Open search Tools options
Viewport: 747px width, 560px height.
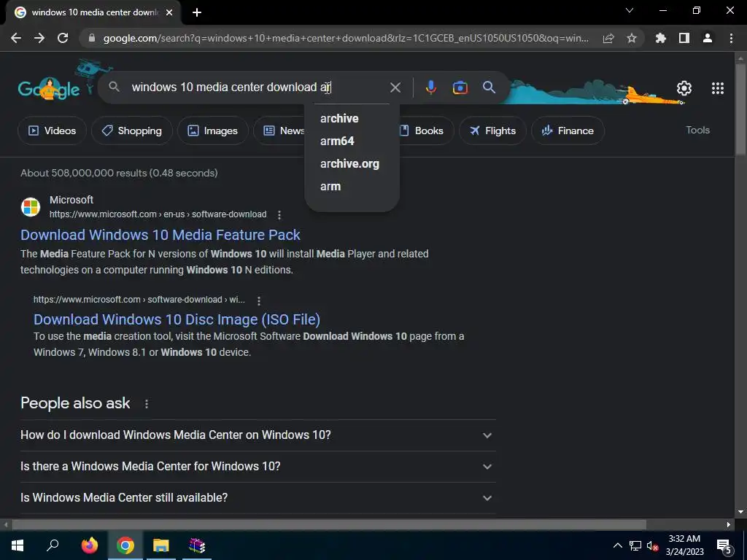pos(697,130)
